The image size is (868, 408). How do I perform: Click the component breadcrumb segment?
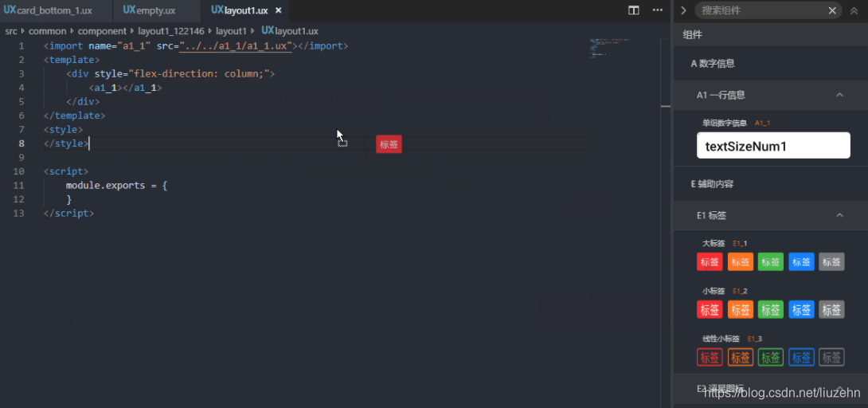pos(102,31)
